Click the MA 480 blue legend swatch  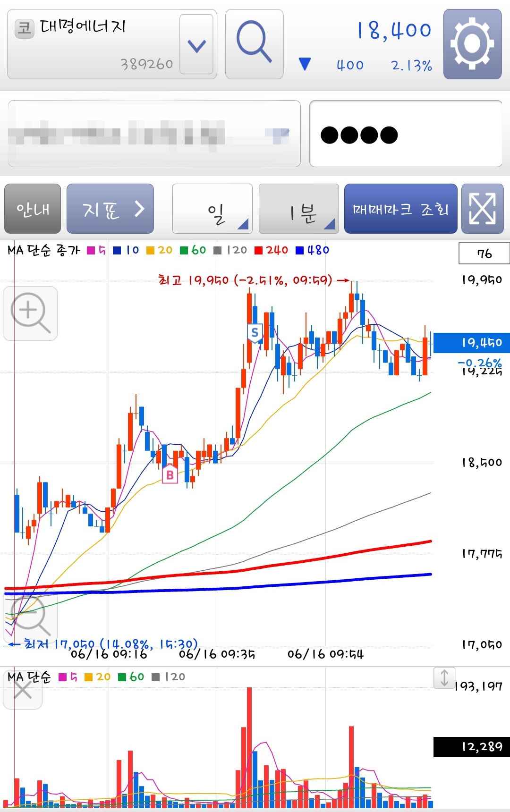(299, 251)
